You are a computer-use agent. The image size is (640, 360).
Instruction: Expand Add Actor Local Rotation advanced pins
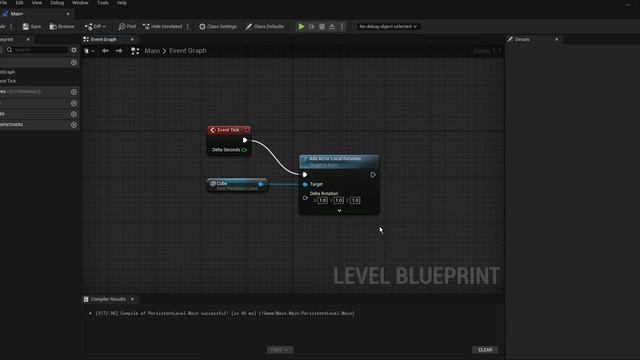[x=339, y=211]
